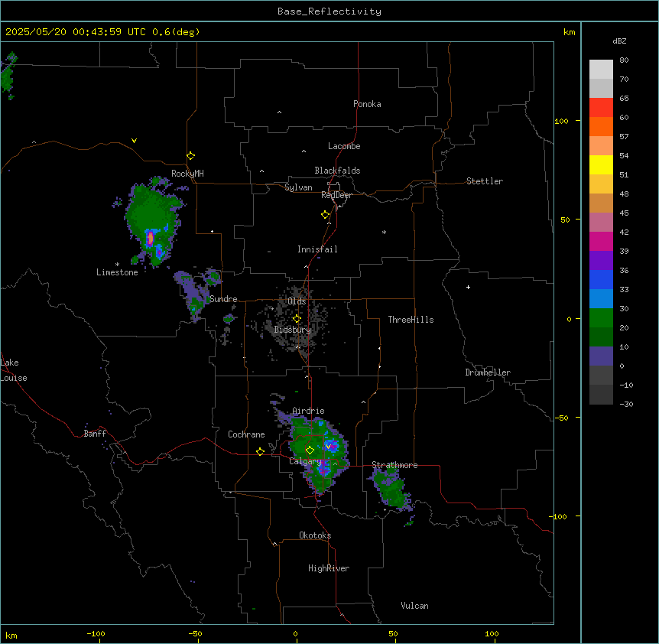Select the Lacombe city label
659x644 pixels.
coord(344,146)
